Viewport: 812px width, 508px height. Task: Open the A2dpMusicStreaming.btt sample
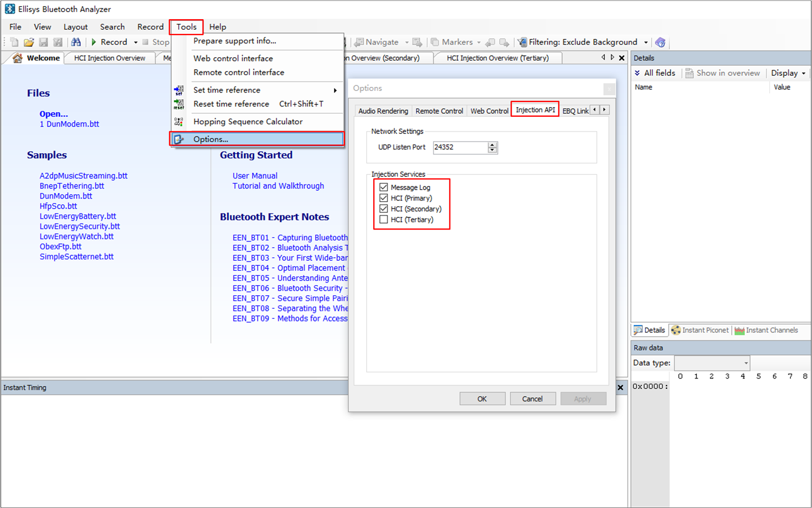click(84, 176)
